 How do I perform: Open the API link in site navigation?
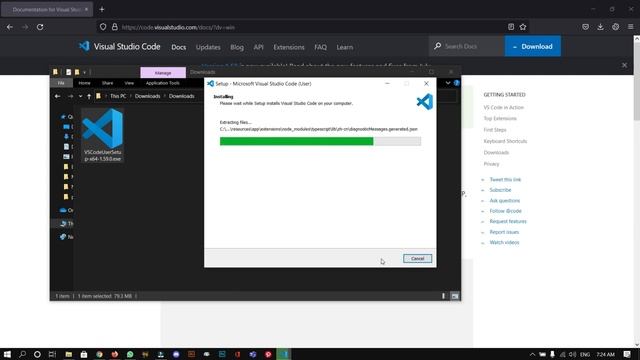coord(258,47)
